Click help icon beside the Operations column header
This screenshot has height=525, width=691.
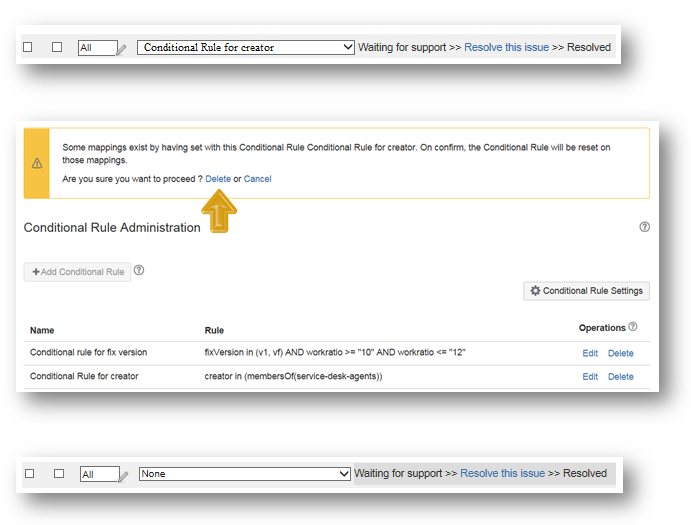point(633,327)
